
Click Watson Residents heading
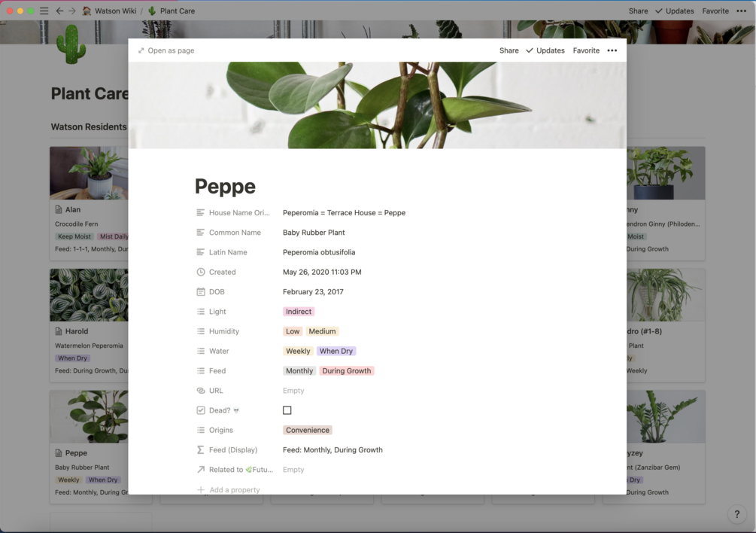89,127
